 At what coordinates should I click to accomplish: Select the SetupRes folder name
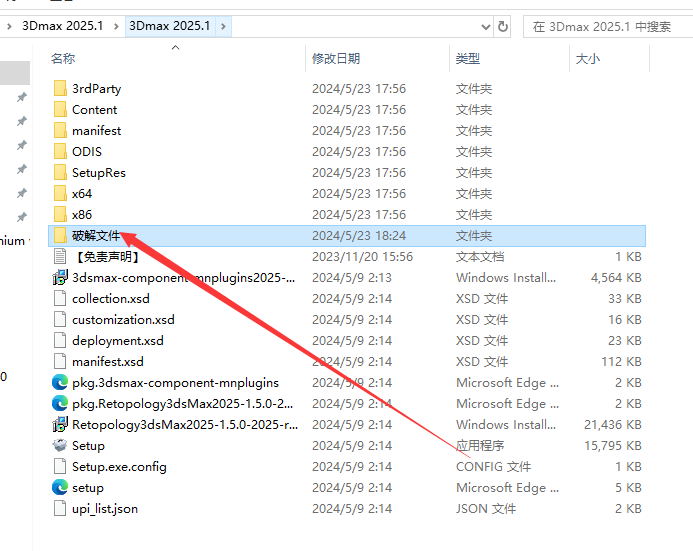pos(99,173)
